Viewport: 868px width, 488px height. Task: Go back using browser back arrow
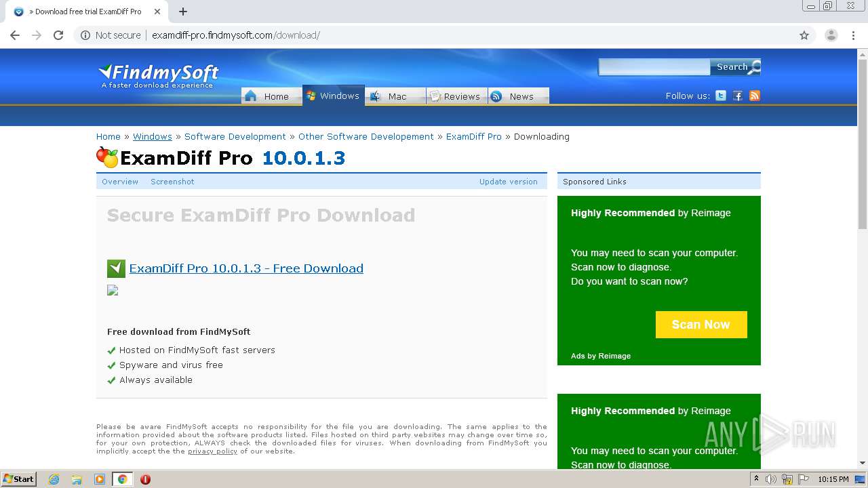click(x=15, y=35)
